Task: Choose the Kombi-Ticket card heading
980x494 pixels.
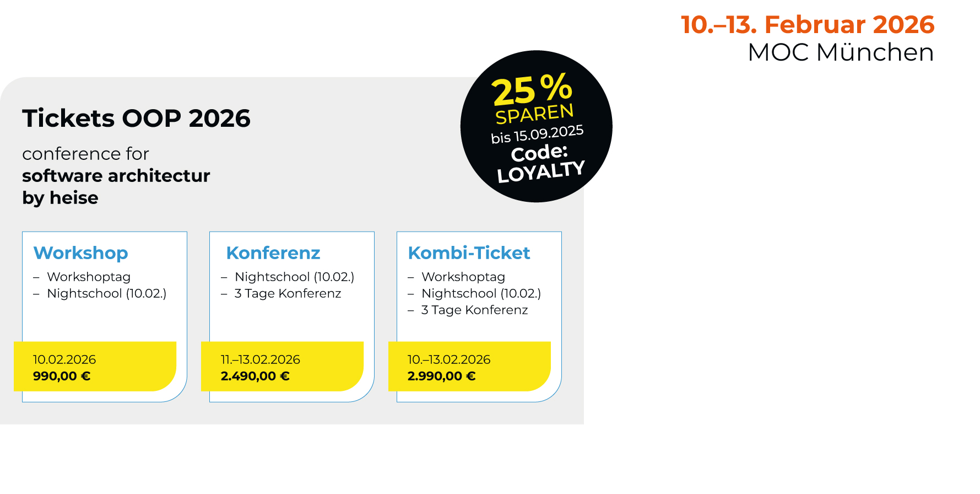Action: coord(469,253)
